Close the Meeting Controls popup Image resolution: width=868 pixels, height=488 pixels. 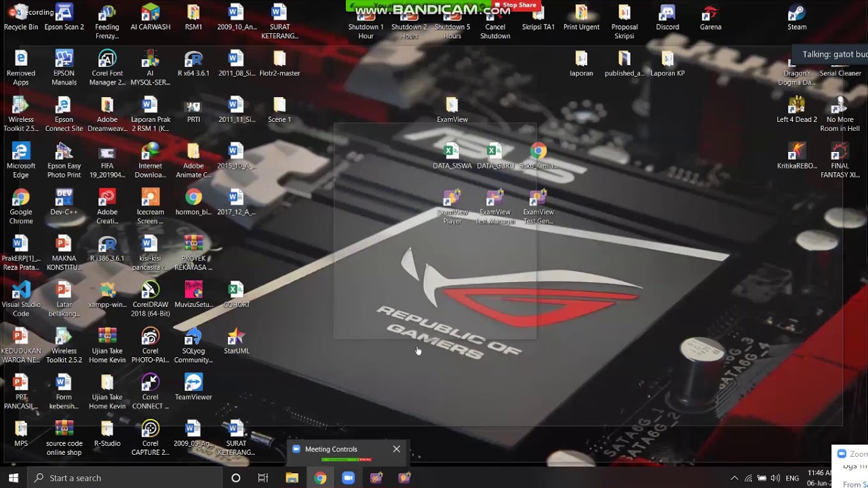397,449
